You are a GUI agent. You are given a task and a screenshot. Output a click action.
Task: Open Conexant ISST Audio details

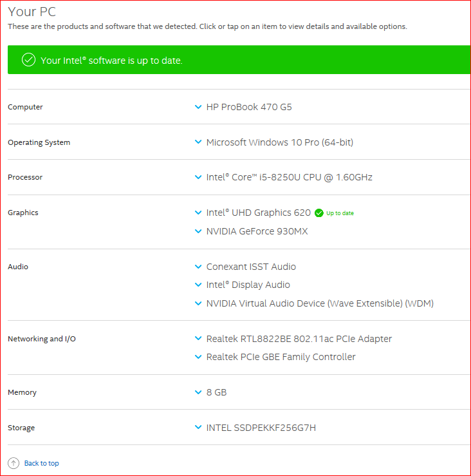click(x=251, y=267)
